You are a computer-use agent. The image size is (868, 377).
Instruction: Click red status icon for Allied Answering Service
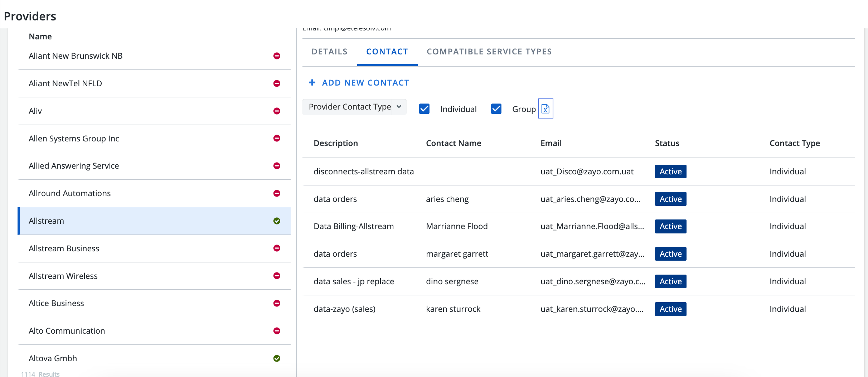277,166
